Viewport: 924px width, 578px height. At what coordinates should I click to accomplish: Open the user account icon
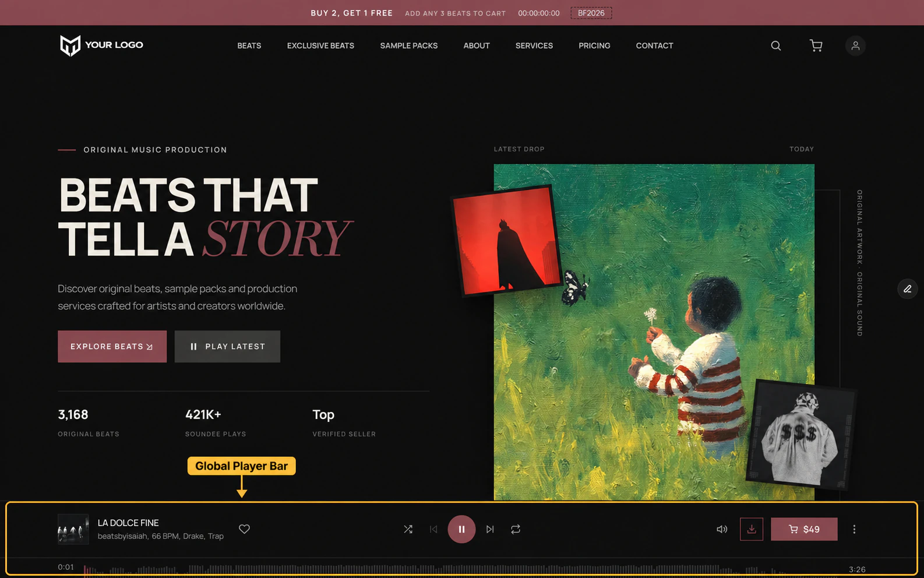(x=855, y=45)
